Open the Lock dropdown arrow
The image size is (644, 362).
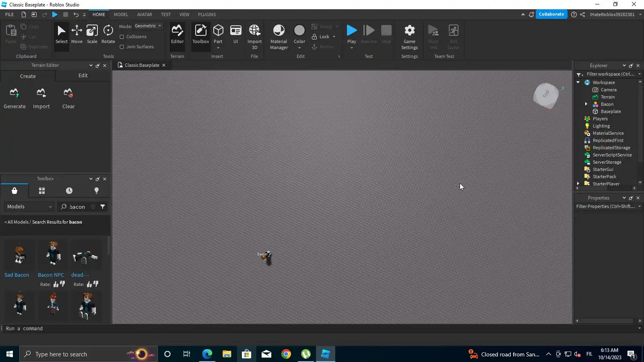(x=334, y=37)
